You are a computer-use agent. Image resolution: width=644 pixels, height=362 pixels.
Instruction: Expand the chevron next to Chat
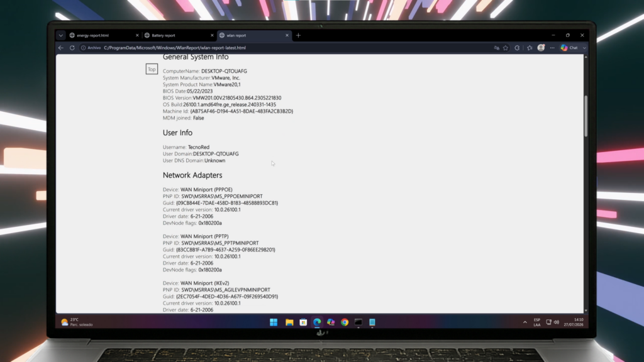pos(584,48)
